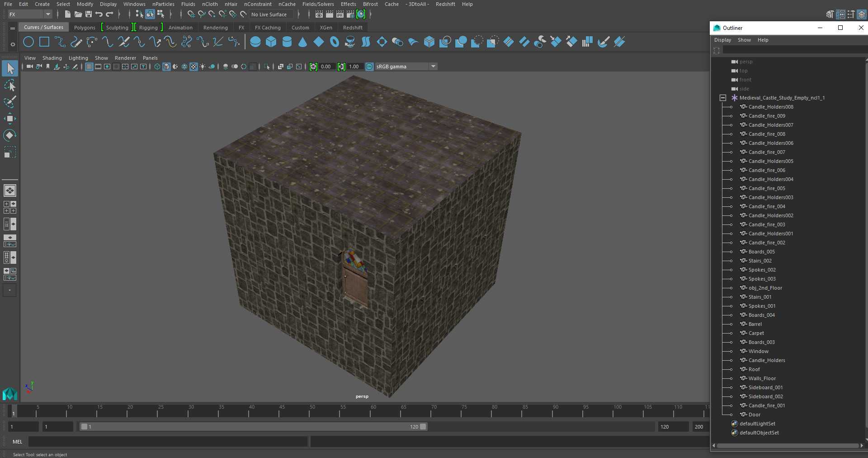Open the viewport Shading menu
Image resolution: width=868 pixels, height=458 pixels.
pos(52,58)
